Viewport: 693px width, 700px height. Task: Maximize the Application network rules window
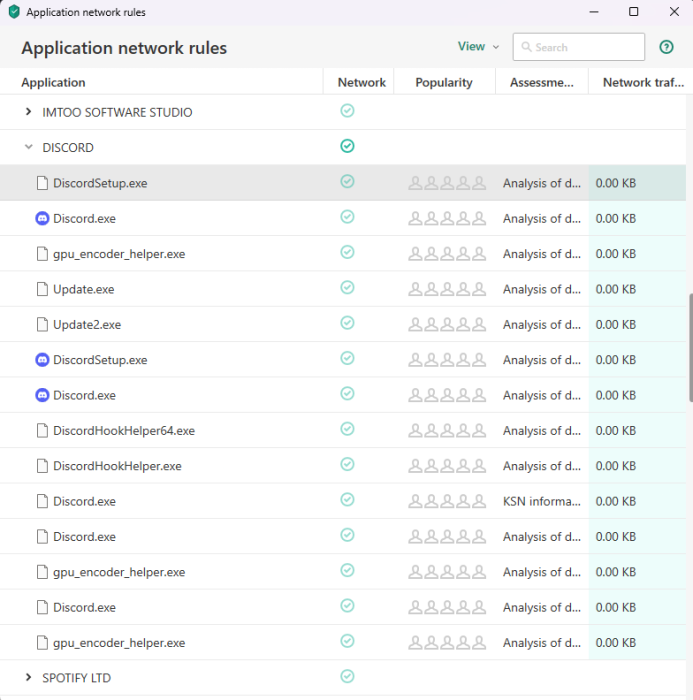pyautogui.click(x=633, y=12)
